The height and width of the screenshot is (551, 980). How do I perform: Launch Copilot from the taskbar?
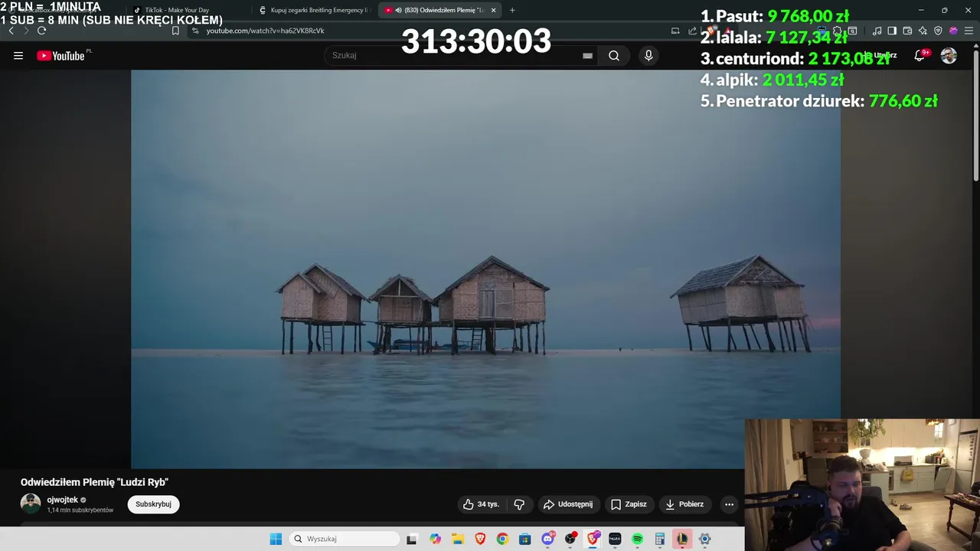point(436,539)
